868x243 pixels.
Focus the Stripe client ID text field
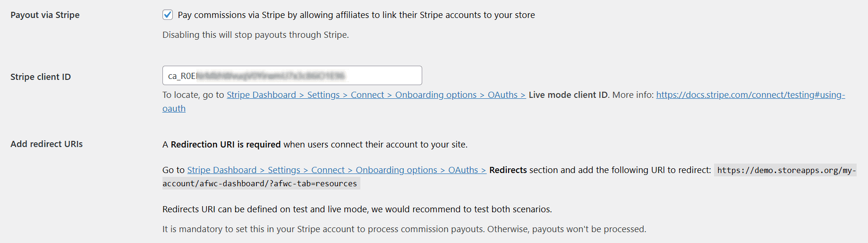tap(292, 76)
